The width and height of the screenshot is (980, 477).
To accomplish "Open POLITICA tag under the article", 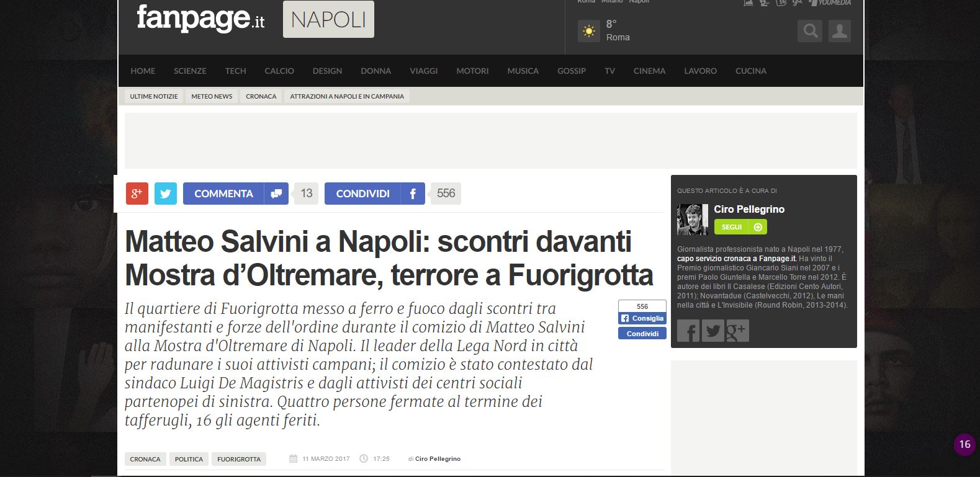I will 189,459.
